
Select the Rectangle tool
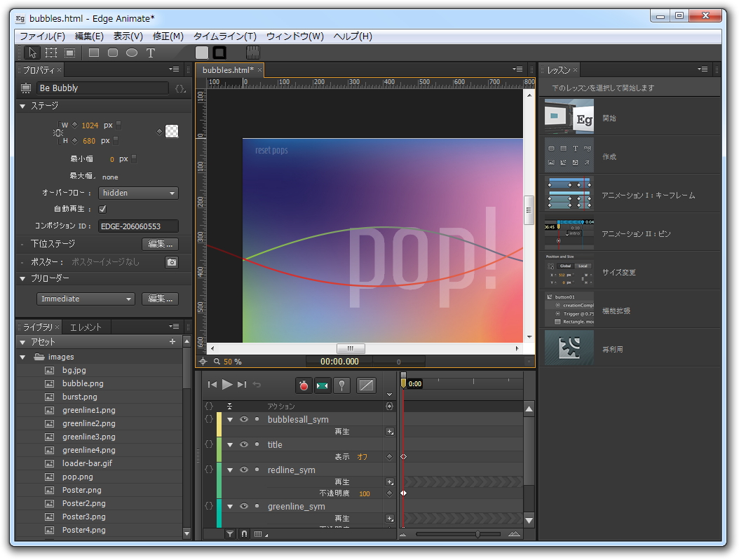93,53
